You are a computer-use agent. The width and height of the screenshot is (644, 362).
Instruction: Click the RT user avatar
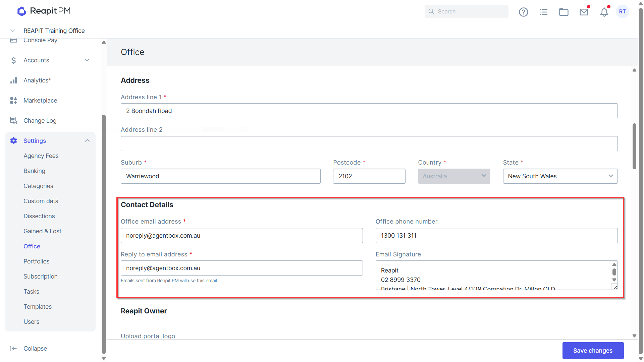[623, 11]
